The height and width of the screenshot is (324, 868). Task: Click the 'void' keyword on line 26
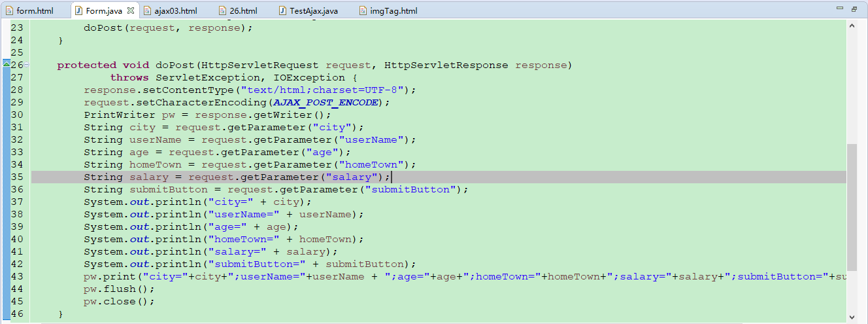(136, 65)
